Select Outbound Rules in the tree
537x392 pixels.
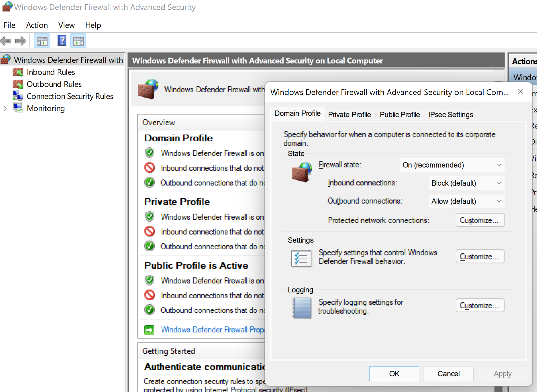coord(54,84)
